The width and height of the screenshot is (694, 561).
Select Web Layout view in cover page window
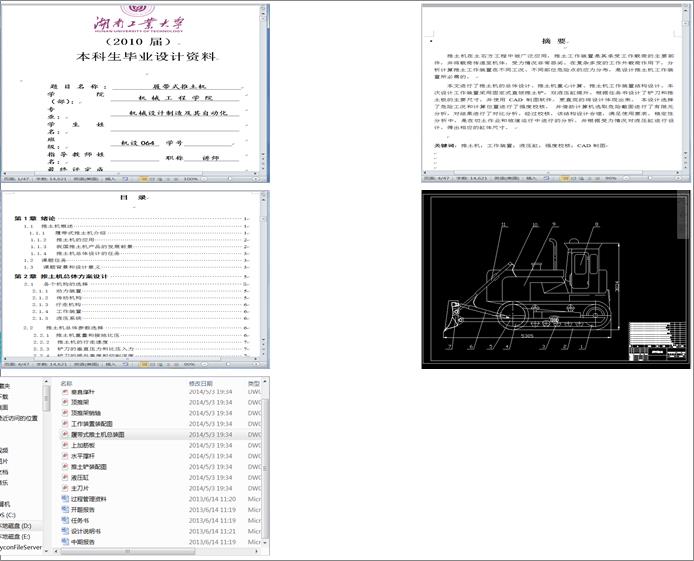[160, 179]
